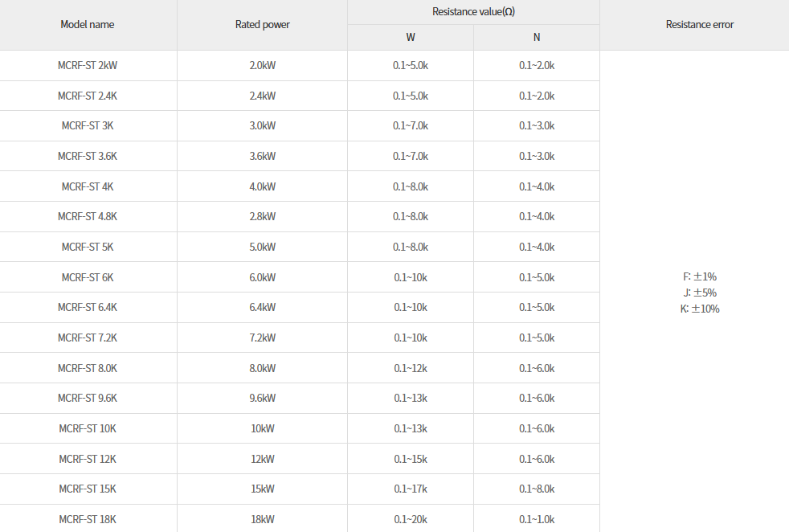Select the Resistance value(Ω) header
The image size is (789, 532).
tap(473, 11)
